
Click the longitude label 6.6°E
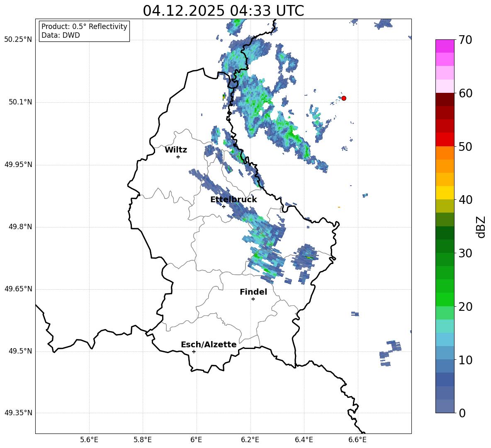(x=357, y=440)
